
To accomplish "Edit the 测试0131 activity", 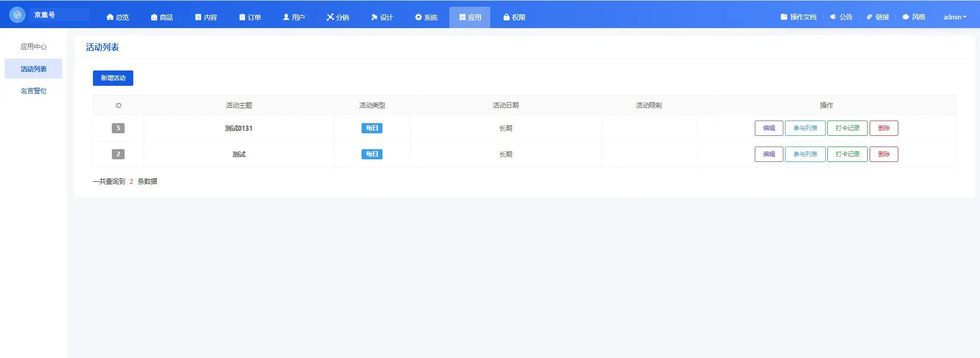I will click(x=769, y=128).
